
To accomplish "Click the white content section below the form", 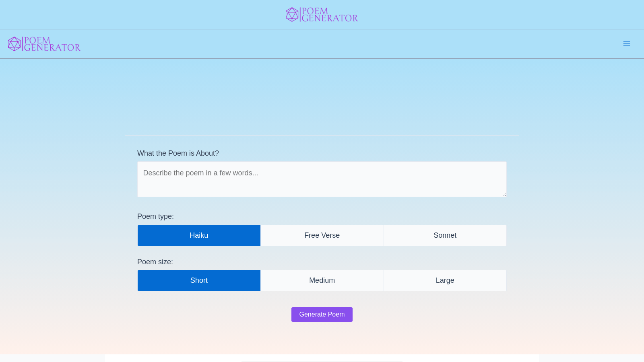I will click(322, 358).
